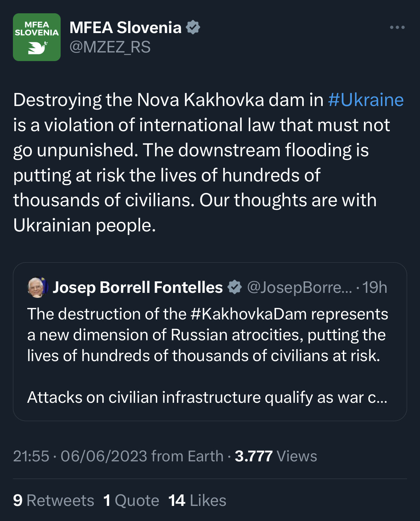Open the Josep Borrell Fontelles author name
This screenshot has height=521, width=420.
(138, 287)
